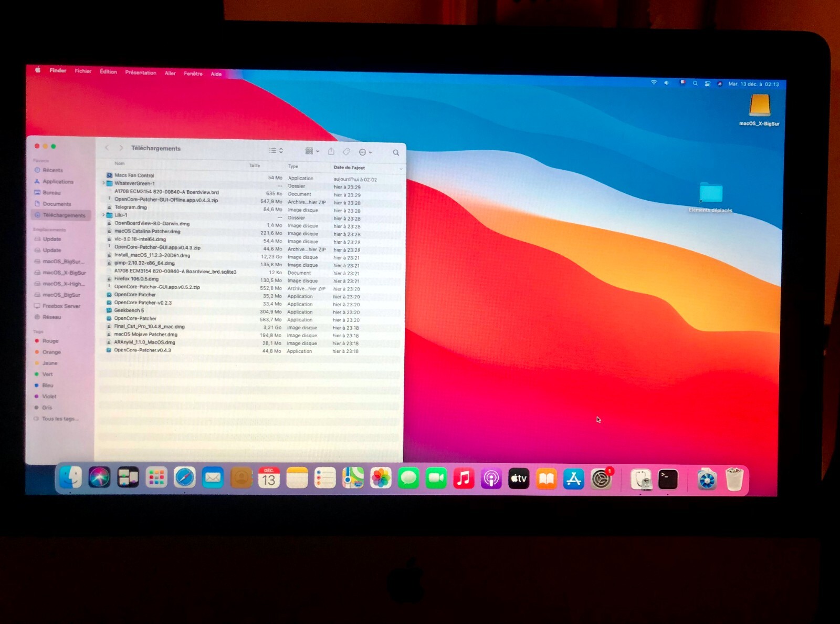Select Documents in the sidebar
Image resolution: width=840 pixels, height=624 pixels.
(57, 204)
